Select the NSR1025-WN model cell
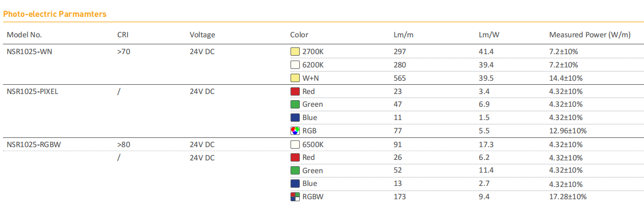Image resolution: width=644 pixels, height=213 pixels. click(30, 52)
